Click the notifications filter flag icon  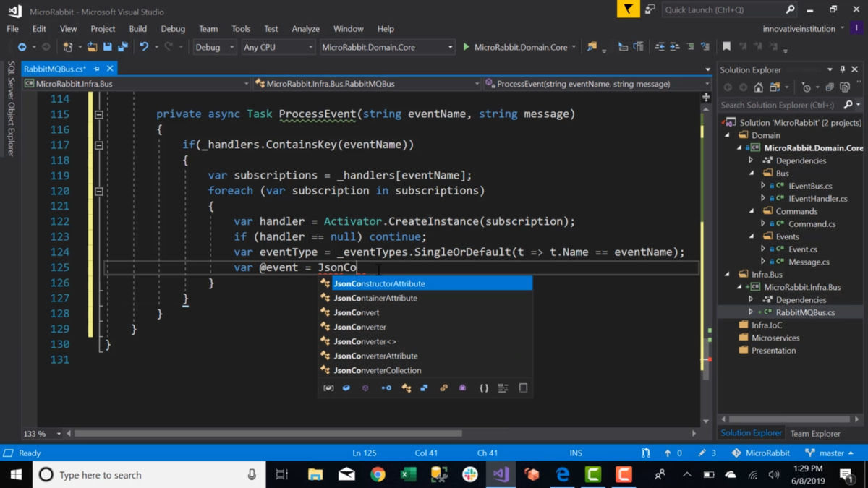click(628, 9)
